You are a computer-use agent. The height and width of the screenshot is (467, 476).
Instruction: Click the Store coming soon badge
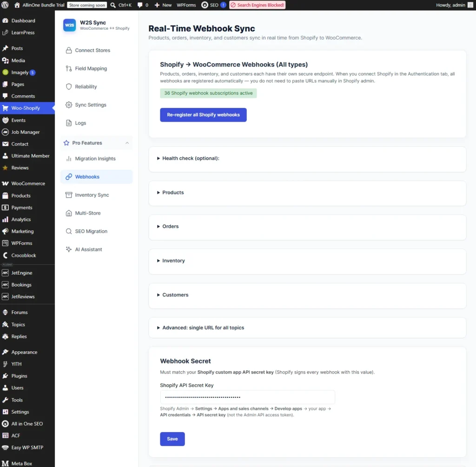click(87, 5)
